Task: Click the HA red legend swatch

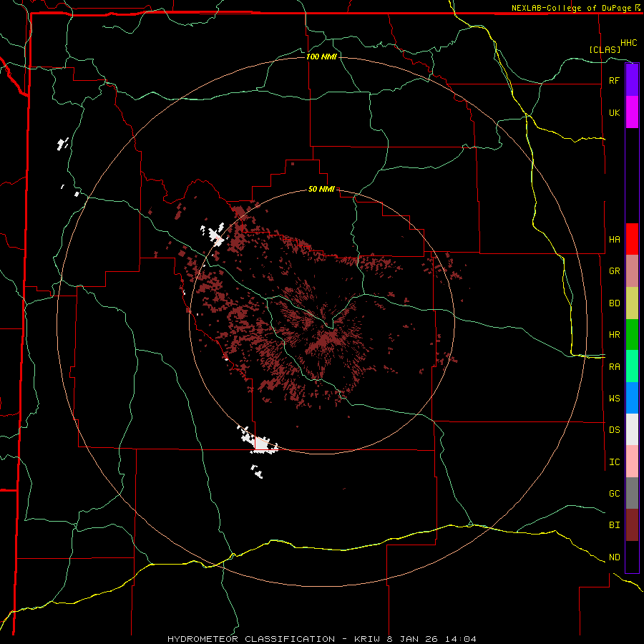Action: pos(632,239)
